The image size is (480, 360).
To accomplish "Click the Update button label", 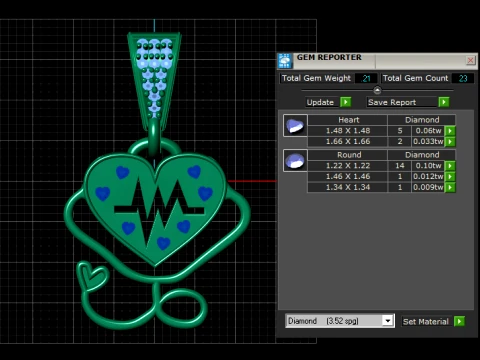I will (x=320, y=102).
